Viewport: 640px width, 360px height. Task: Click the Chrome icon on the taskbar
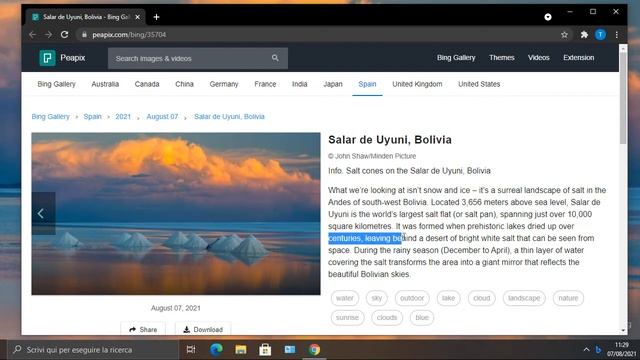click(x=314, y=349)
